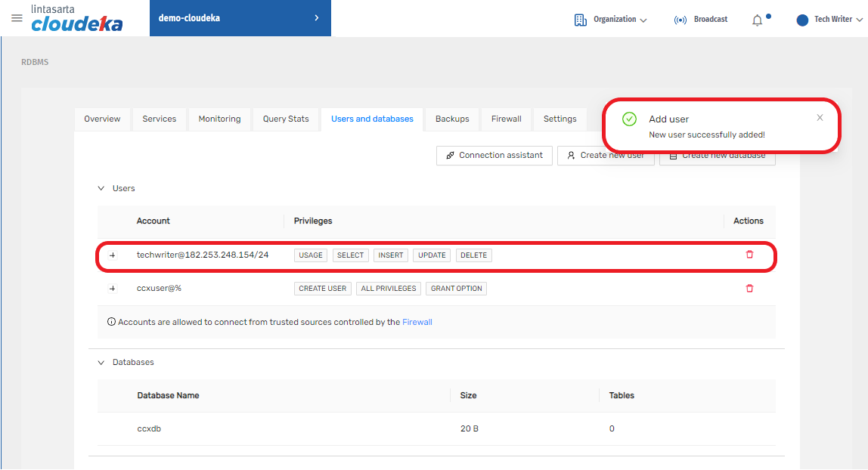The height and width of the screenshot is (470, 868).
Task: Click the Broadcast signal icon
Action: click(x=680, y=20)
